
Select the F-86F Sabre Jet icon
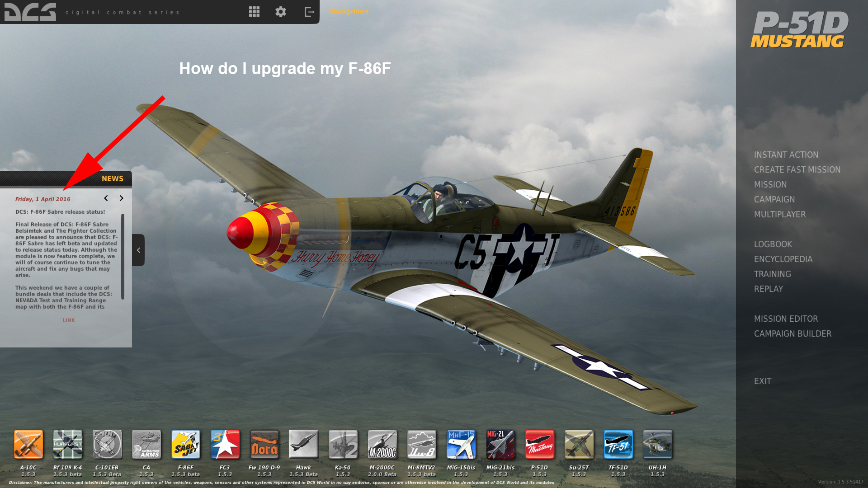(x=186, y=444)
